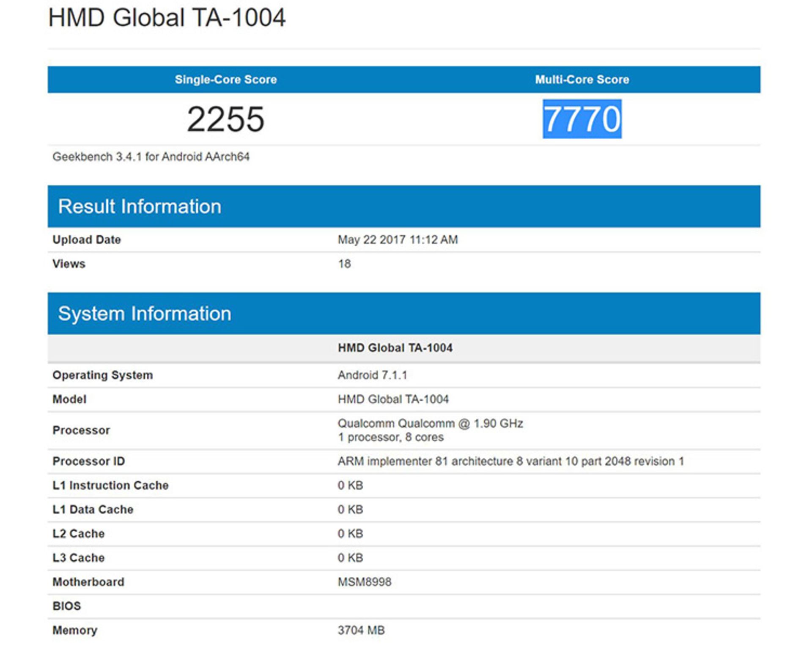The width and height of the screenshot is (812, 650).
Task: Click the 3704 MB memory value
Action: pos(361,630)
